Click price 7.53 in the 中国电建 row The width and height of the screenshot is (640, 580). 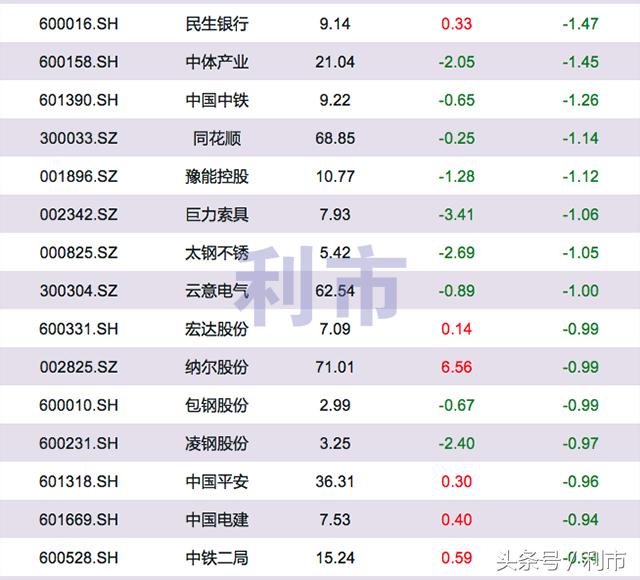tap(335, 520)
